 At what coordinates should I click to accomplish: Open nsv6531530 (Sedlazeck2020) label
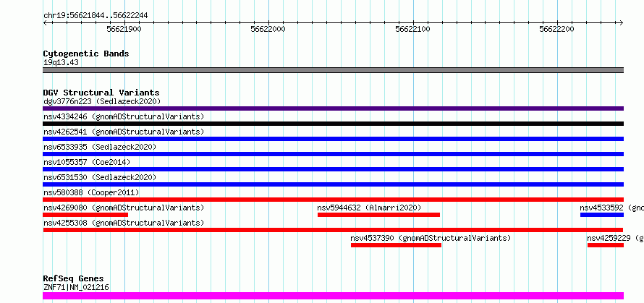[x=100, y=177]
